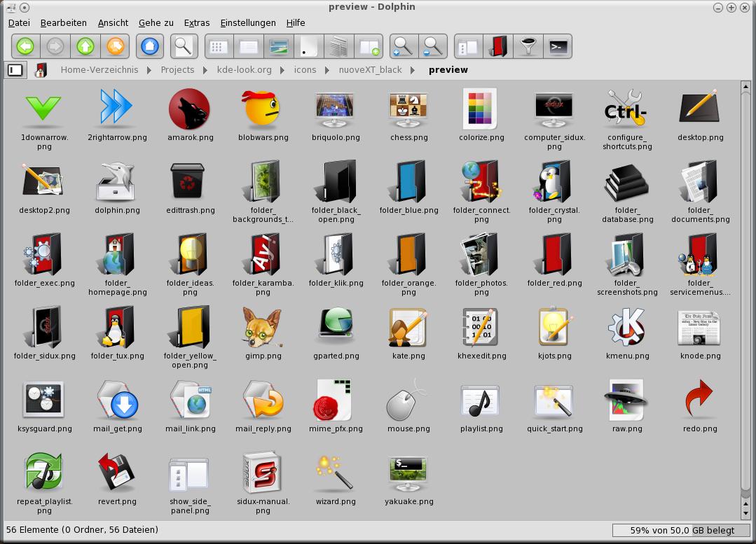The image size is (756, 544).
Task: Select the dolphin.png file icon
Action: [x=117, y=181]
